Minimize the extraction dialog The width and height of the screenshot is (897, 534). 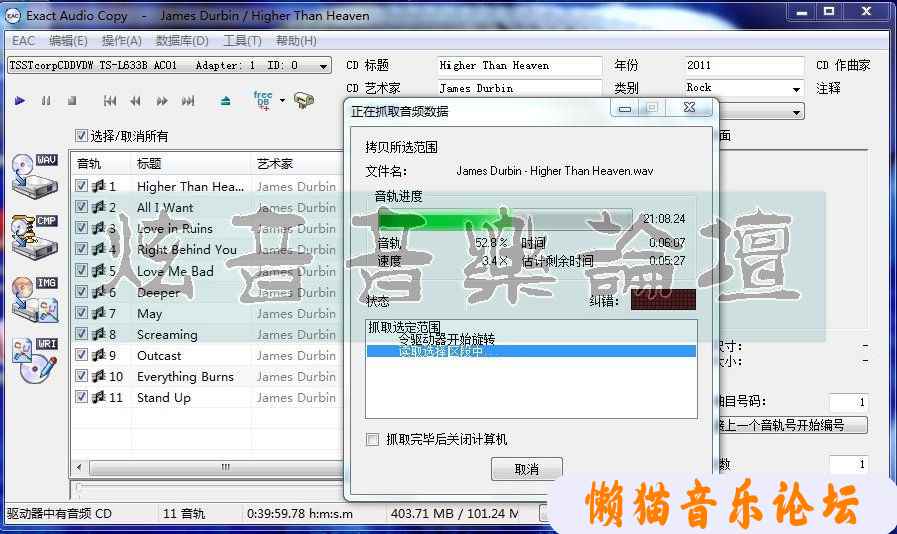point(625,108)
